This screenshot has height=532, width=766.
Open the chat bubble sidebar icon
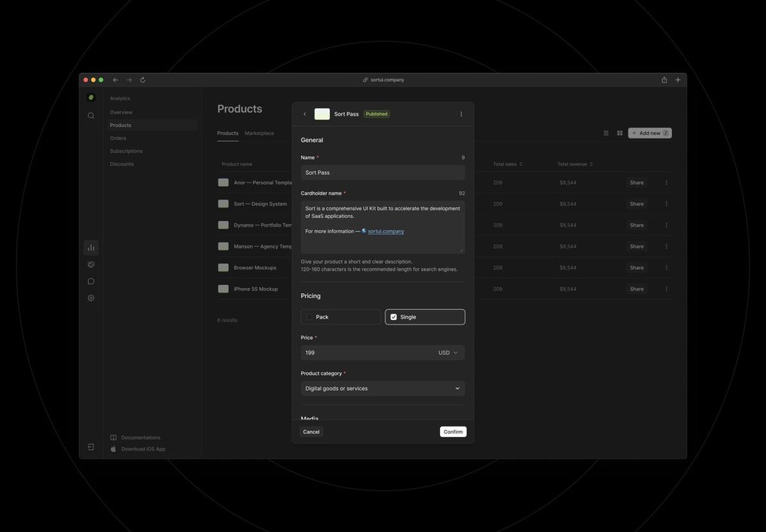click(91, 281)
